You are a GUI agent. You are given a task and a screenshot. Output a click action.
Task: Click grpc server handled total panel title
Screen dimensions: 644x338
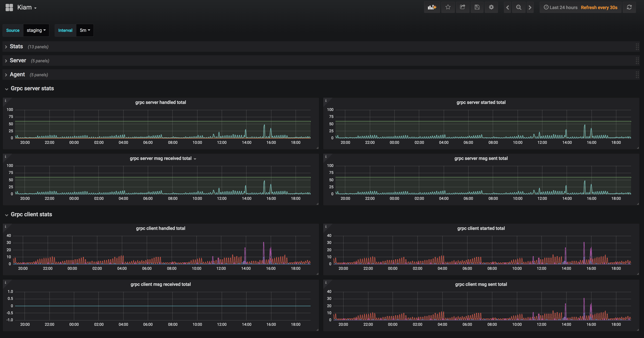pos(161,102)
